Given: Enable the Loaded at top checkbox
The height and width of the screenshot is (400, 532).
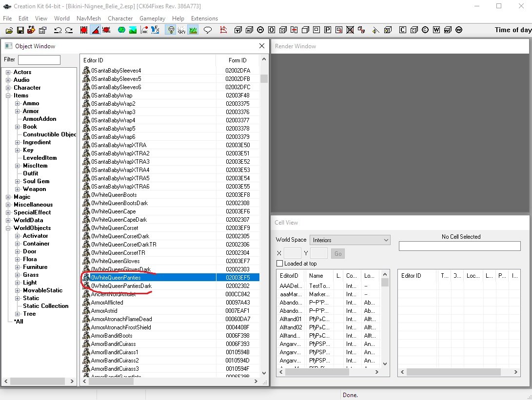Looking at the screenshot, I should pyautogui.click(x=280, y=264).
